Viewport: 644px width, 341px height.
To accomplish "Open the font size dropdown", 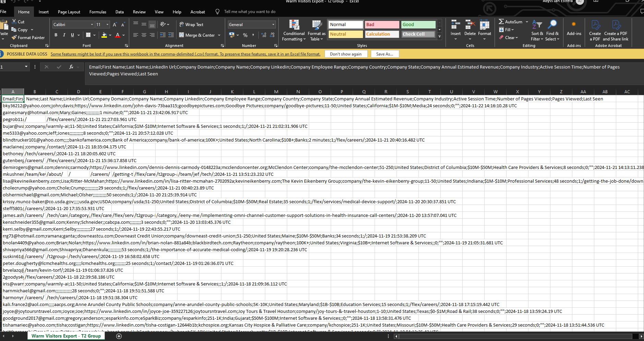I will 107,25.
